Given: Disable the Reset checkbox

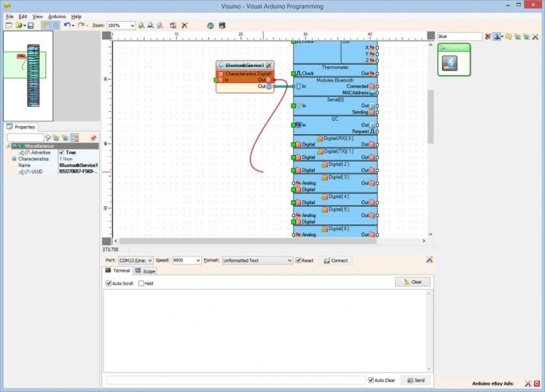Looking at the screenshot, I should tap(298, 260).
